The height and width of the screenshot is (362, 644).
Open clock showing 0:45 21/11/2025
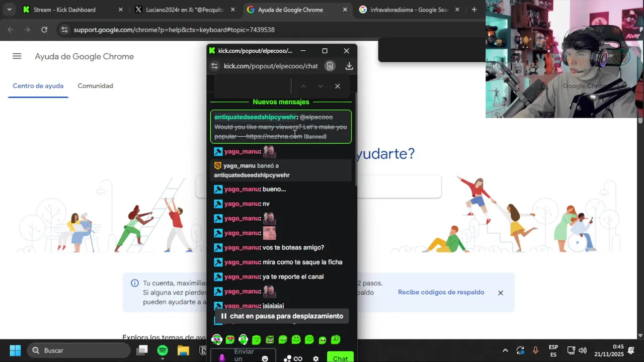click(x=609, y=350)
